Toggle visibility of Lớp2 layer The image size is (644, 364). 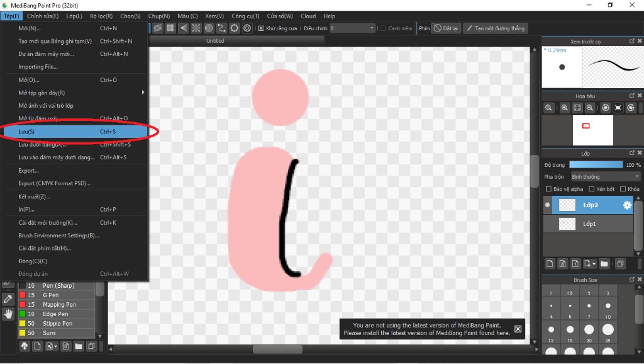[x=547, y=205]
